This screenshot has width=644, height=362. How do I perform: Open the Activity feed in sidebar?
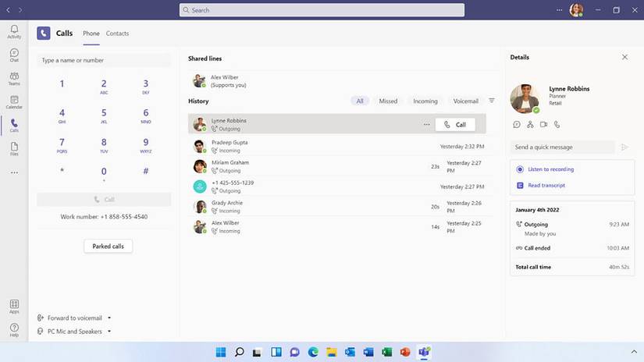pyautogui.click(x=14, y=32)
